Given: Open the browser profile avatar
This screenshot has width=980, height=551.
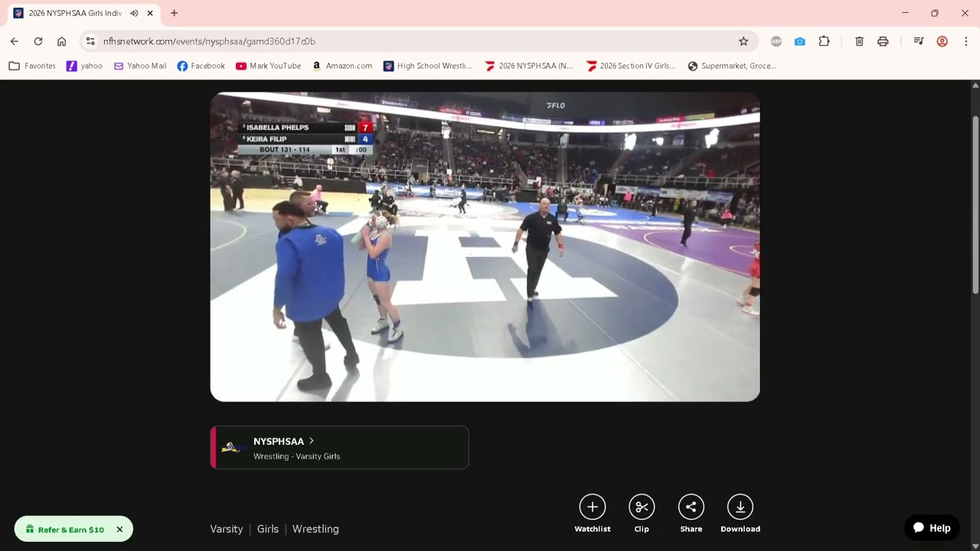Looking at the screenshot, I should (942, 41).
